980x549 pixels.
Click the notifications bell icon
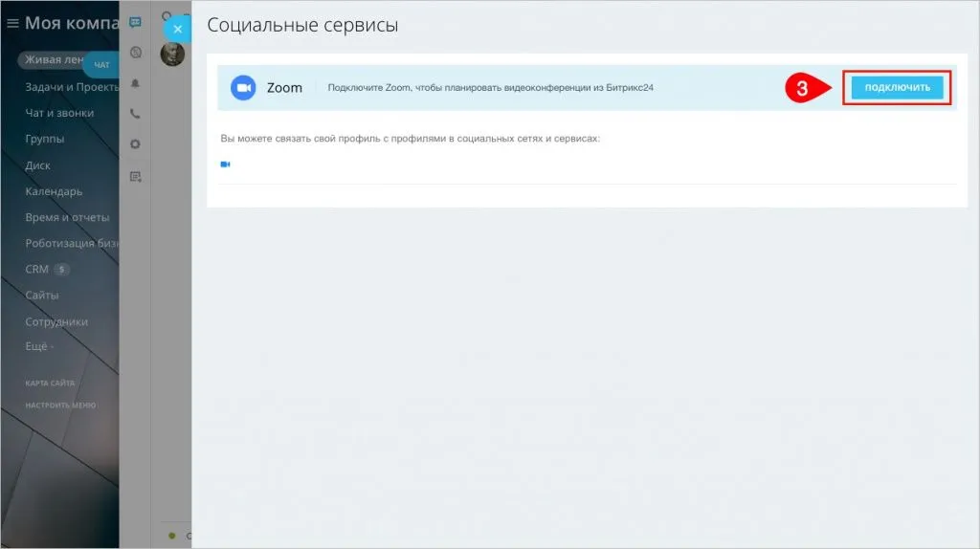[135, 83]
